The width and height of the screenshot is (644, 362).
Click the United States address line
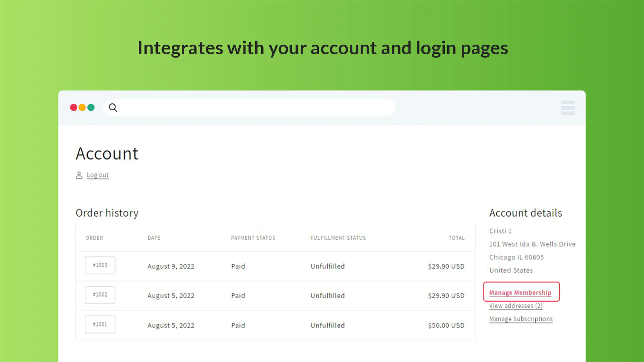(511, 270)
